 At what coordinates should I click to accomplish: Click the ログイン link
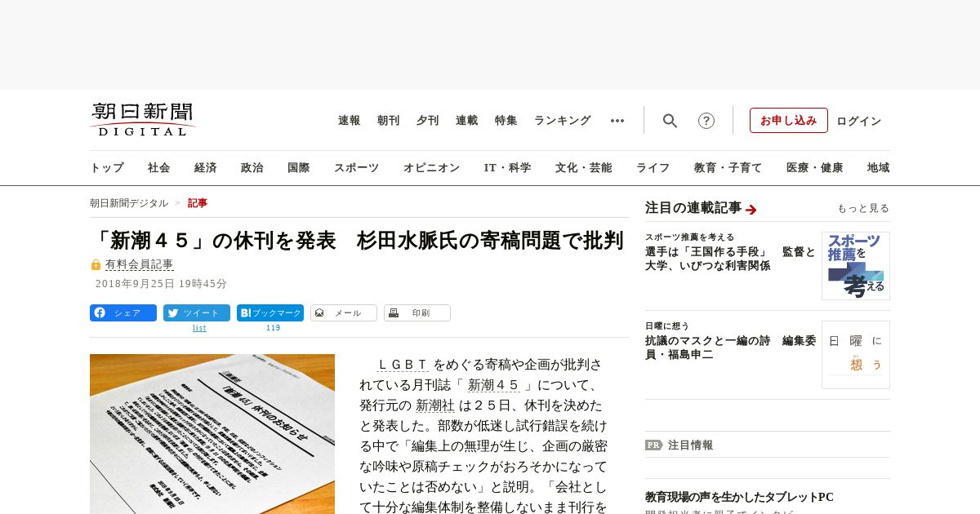[859, 121]
